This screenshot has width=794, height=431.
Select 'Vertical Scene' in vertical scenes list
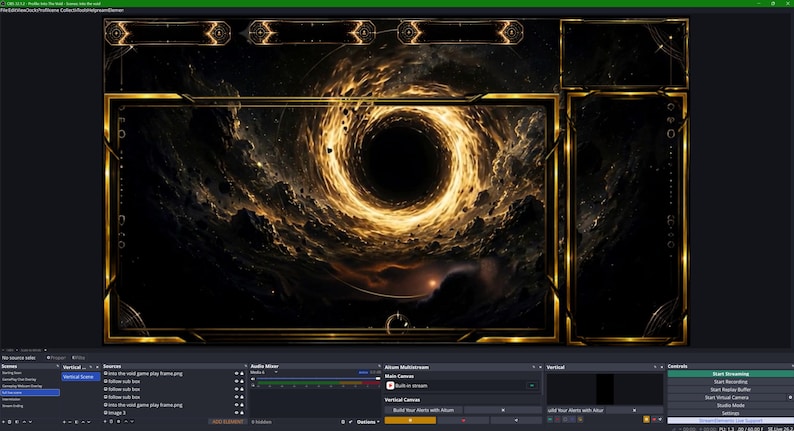81,377
